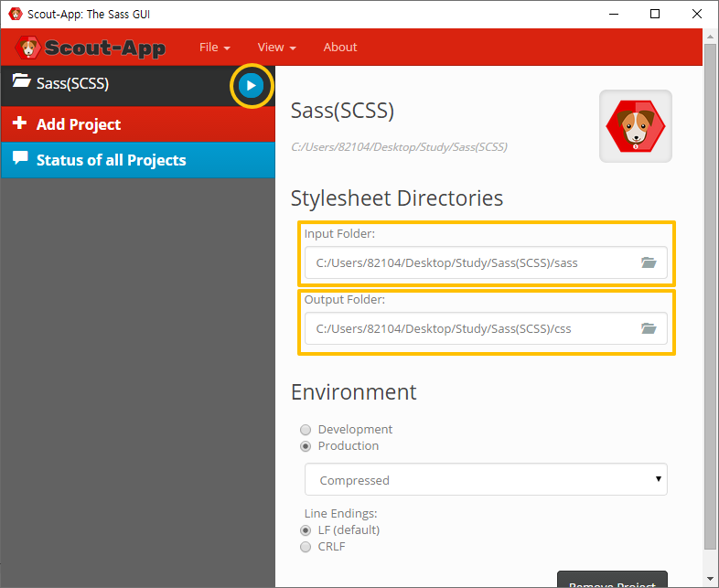This screenshot has height=588, width=719.
Task: Start compiling the Sass(SCSS) project with play button
Action: 251,85
